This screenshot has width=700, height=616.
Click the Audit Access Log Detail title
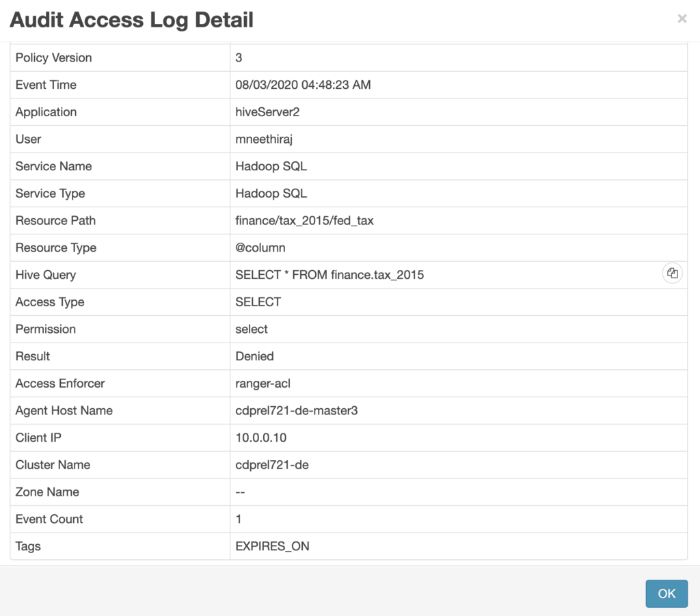tap(130, 20)
